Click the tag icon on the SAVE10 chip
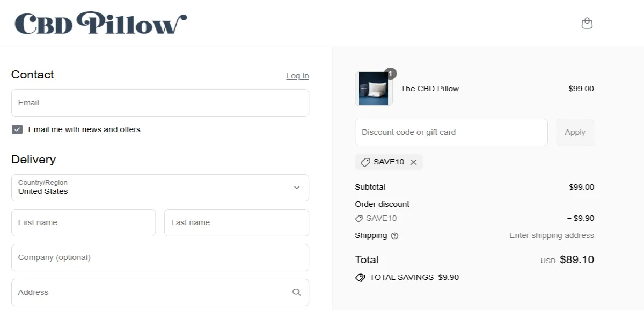This screenshot has height=310, width=644. [365, 162]
